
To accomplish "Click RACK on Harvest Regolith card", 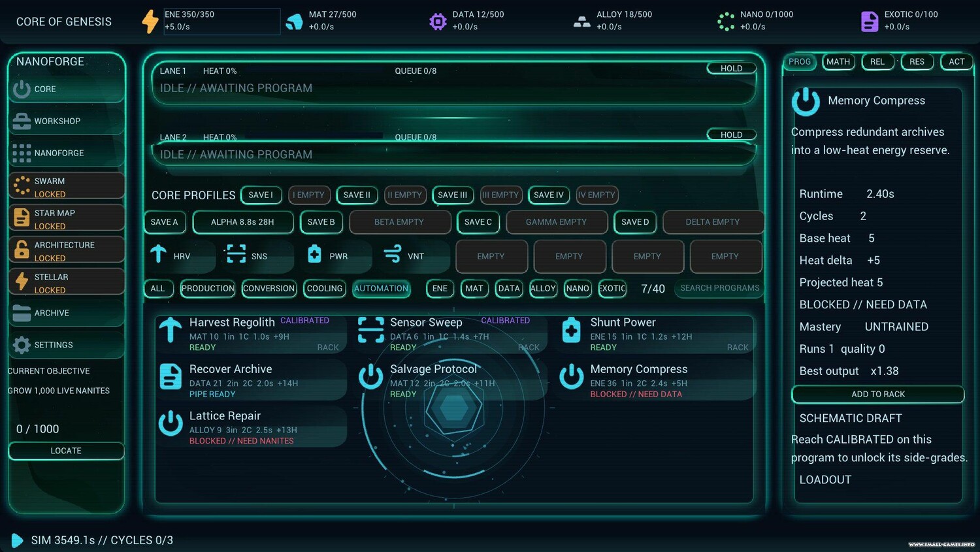I will pos(328,348).
